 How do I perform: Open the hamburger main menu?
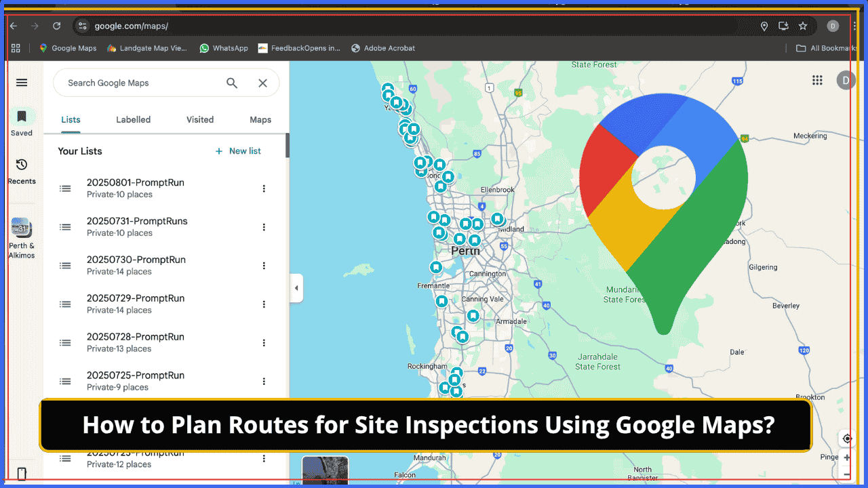coord(22,83)
